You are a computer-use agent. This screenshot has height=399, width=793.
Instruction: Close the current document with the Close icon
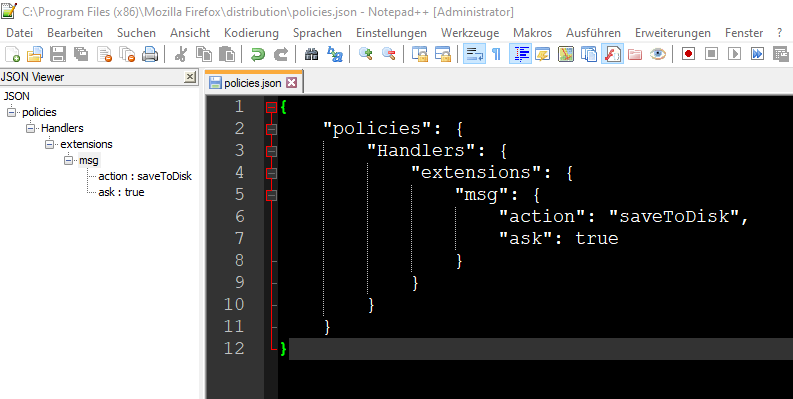click(104, 54)
